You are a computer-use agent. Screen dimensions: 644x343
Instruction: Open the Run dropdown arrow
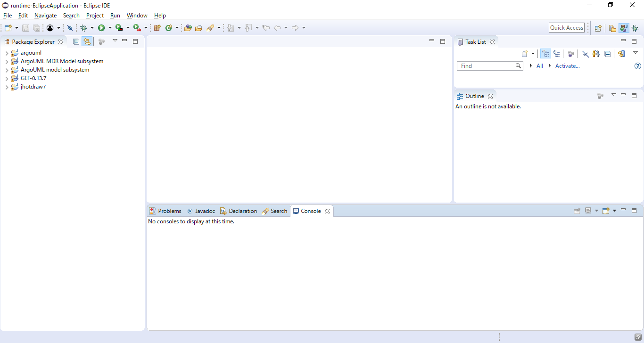110,28
